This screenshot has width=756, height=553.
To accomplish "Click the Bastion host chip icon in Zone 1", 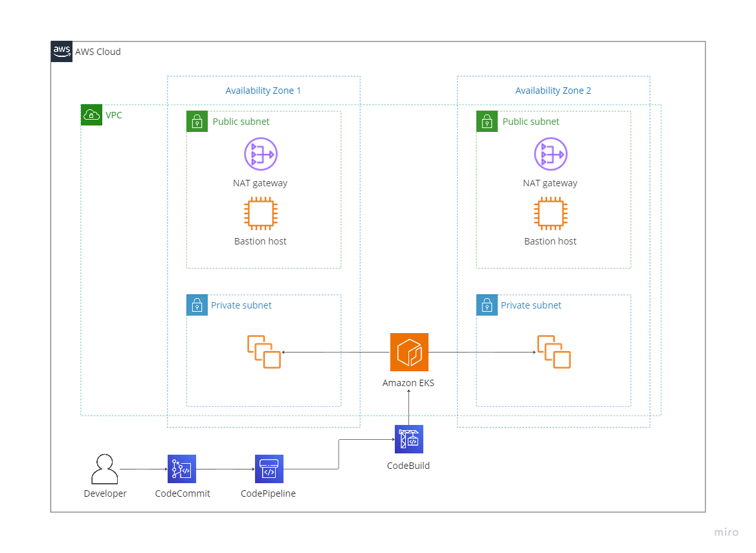I will click(261, 213).
